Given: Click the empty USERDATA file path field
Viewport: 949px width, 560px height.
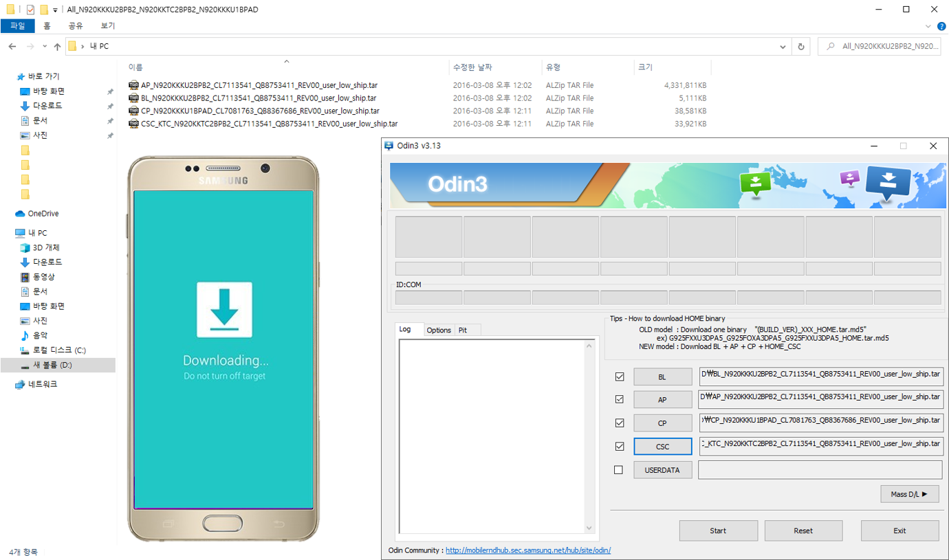Looking at the screenshot, I should coord(820,470).
